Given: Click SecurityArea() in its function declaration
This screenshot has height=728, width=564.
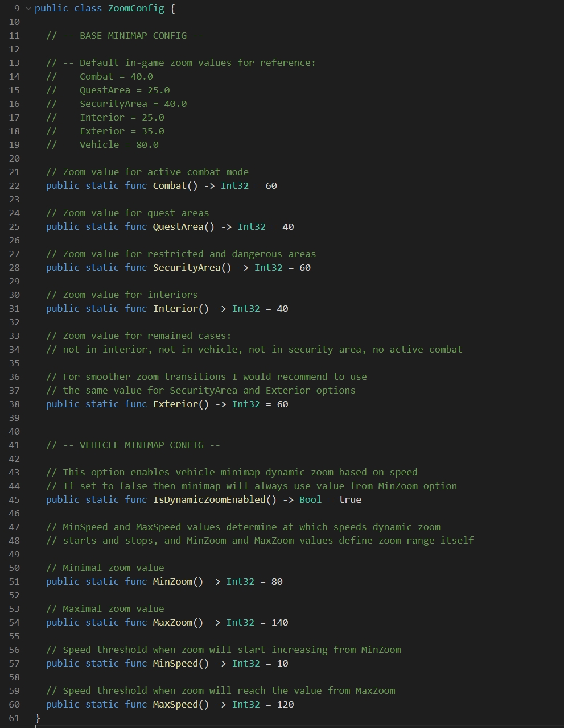Looking at the screenshot, I should tap(186, 268).
